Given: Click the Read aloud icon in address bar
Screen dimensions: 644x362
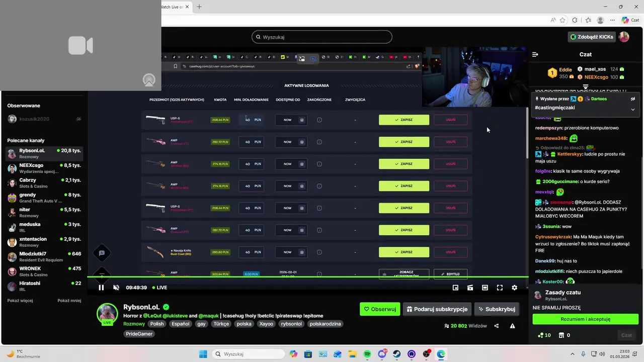Looking at the screenshot, I should pyautogui.click(x=553, y=20).
